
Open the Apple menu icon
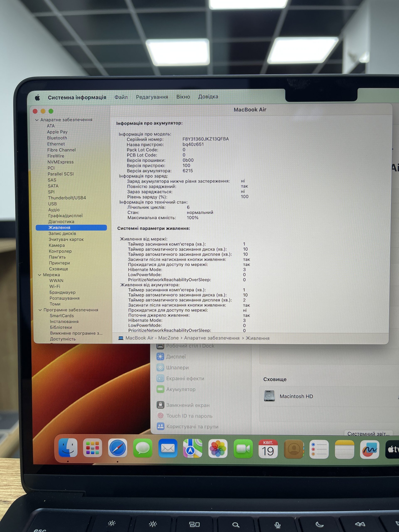point(37,98)
